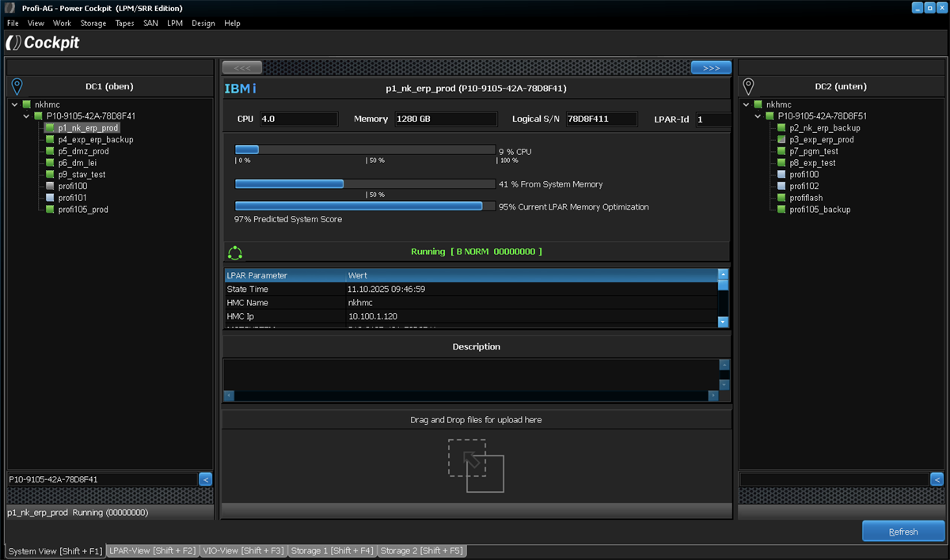
Task: Click the gray icon beside profi100 in DC1
Action: (x=50, y=186)
